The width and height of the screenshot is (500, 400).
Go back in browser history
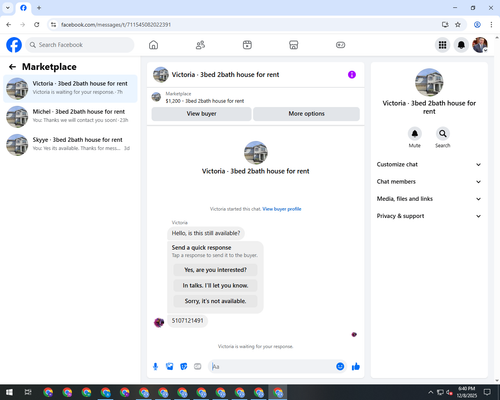pyautogui.click(x=9, y=25)
